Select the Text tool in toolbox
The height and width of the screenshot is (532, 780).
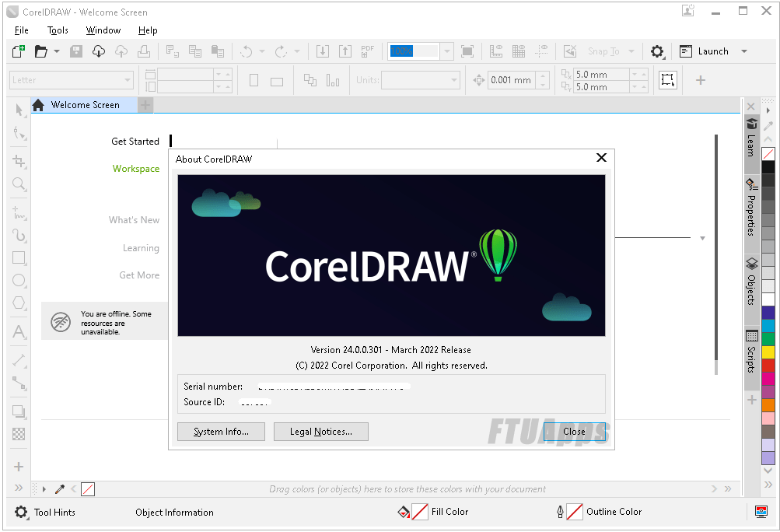(x=19, y=332)
